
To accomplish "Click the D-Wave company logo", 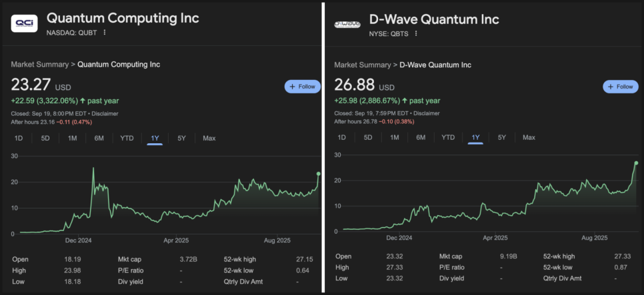I will pyautogui.click(x=347, y=24).
